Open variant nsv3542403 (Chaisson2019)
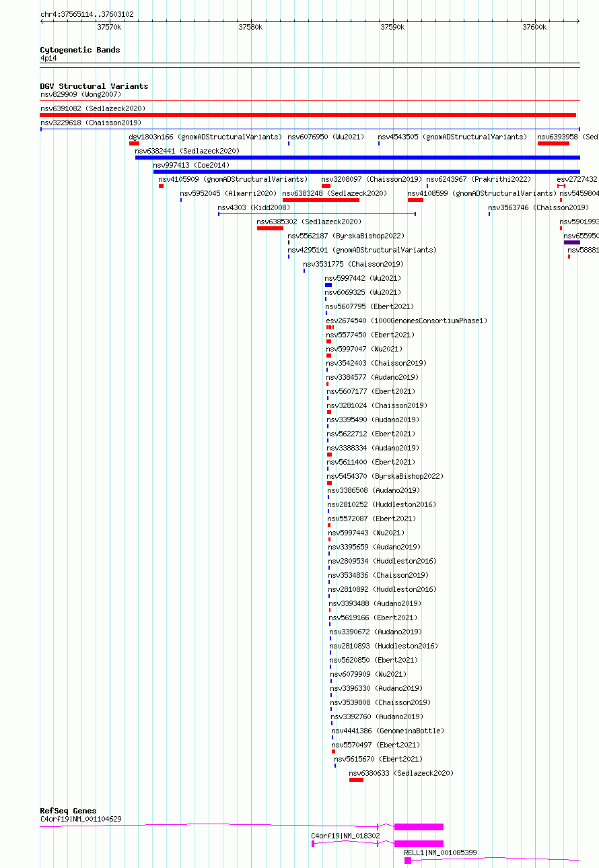The height and width of the screenshot is (868, 599). (x=377, y=363)
